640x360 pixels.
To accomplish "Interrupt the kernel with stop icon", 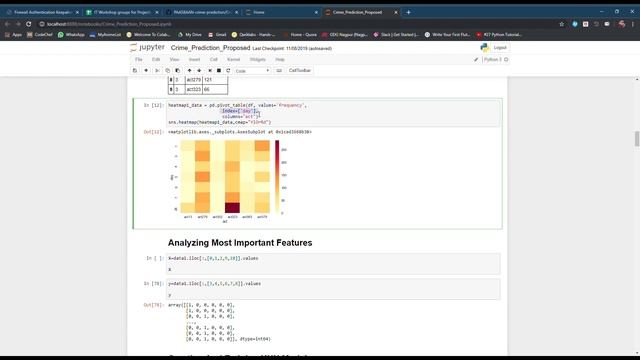I will coord(219,71).
